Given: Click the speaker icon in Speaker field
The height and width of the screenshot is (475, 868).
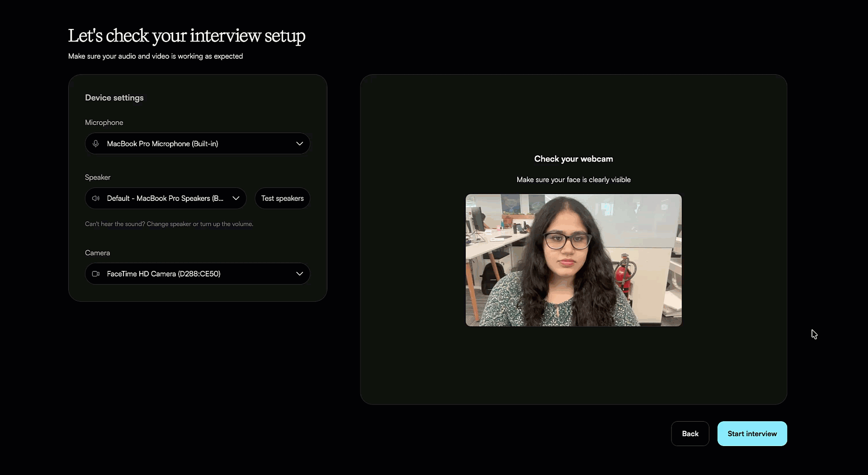Looking at the screenshot, I should pos(96,198).
